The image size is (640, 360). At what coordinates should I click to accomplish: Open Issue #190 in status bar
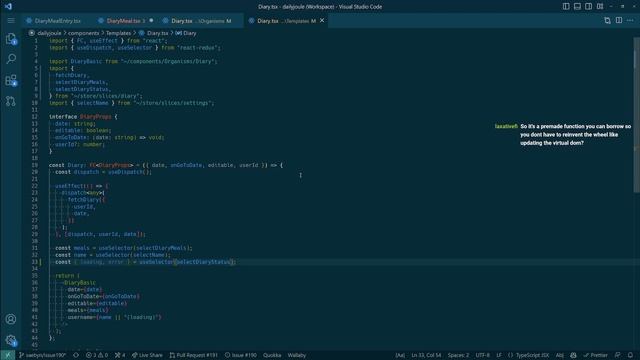tap(241, 355)
